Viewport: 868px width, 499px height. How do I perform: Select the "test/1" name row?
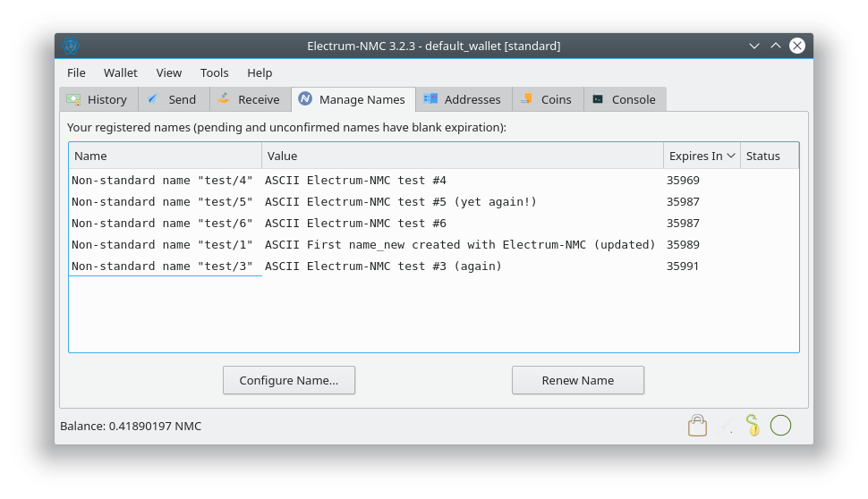162,245
